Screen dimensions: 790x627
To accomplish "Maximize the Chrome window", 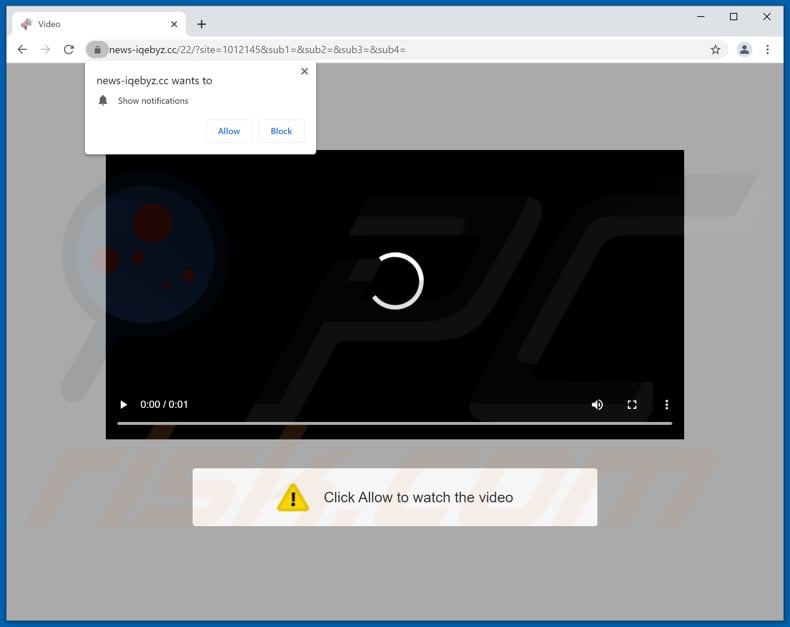I will point(734,17).
